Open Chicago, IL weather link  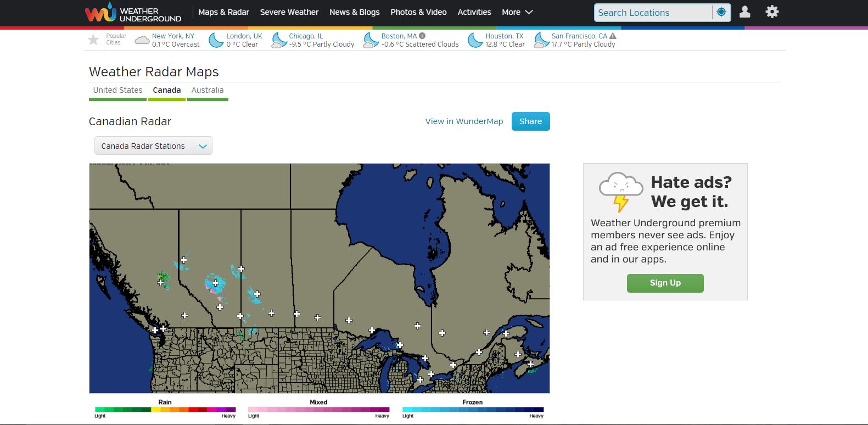pos(306,36)
